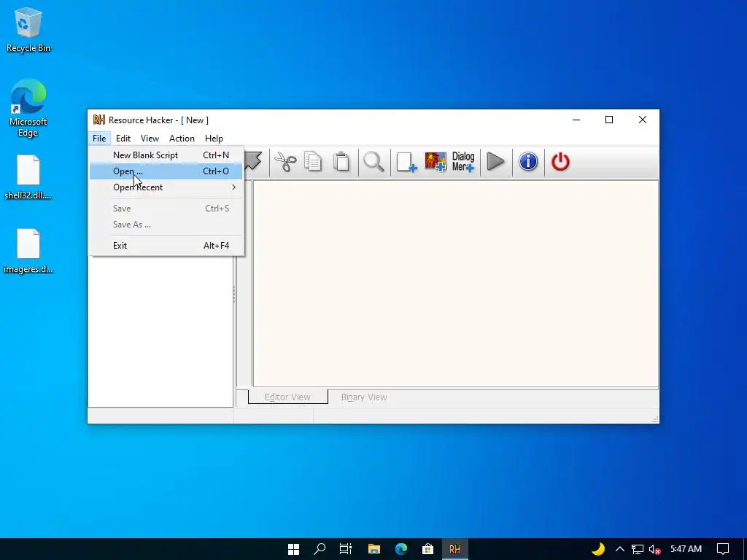Show hidden system tray icons
The width and height of the screenshot is (747, 560).
tap(620, 549)
